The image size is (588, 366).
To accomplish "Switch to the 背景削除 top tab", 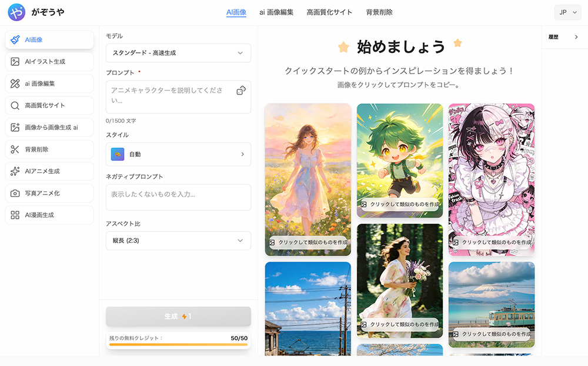I will point(379,12).
